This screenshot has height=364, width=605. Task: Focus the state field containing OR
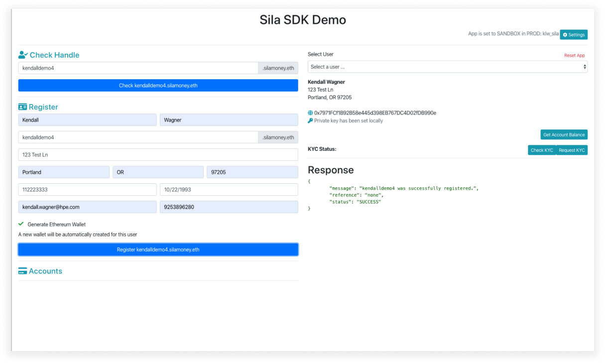point(158,172)
